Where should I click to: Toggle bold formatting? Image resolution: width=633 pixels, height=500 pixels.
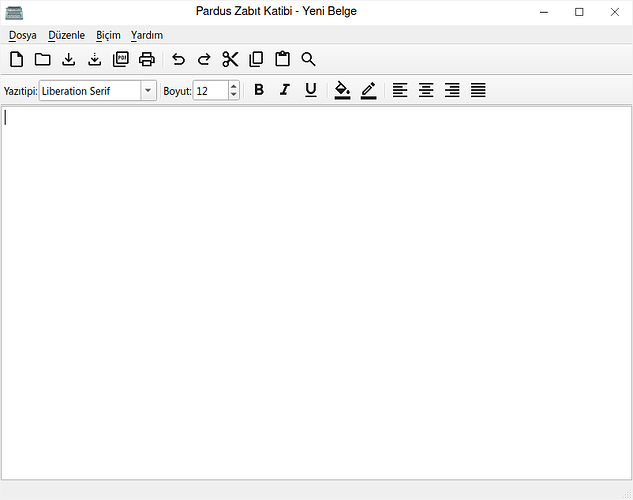[259, 90]
